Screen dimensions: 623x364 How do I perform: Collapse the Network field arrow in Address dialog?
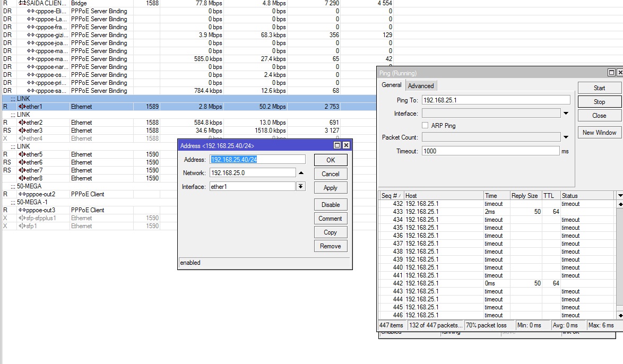(x=301, y=173)
